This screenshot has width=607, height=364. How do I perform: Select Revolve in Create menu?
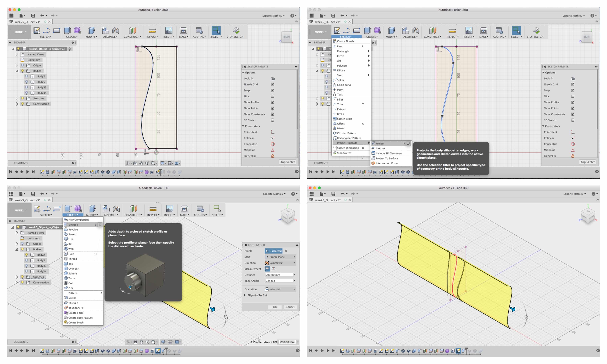pyautogui.click(x=83, y=230)
